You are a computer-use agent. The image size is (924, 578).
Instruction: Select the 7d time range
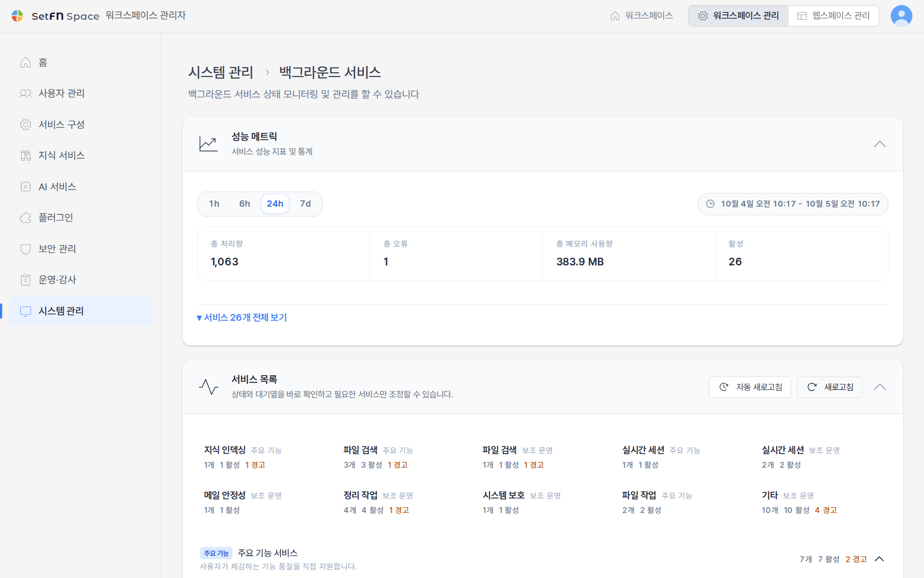tap(305, 204)
